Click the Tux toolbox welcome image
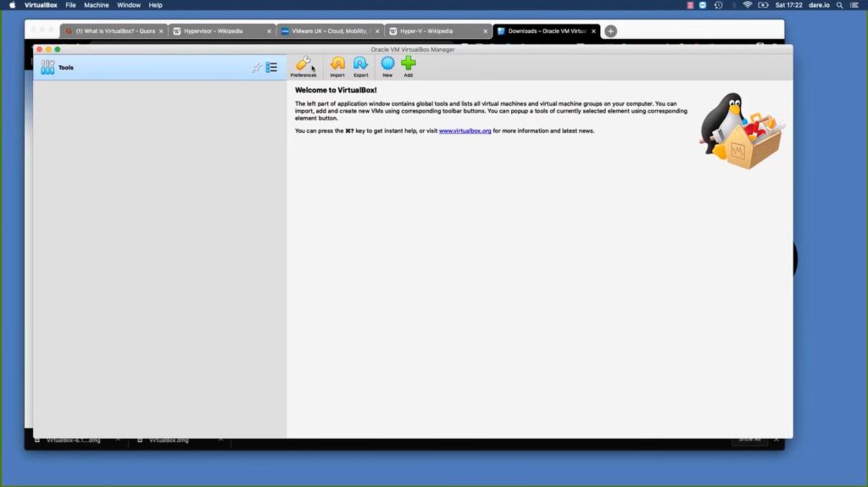 742,130
